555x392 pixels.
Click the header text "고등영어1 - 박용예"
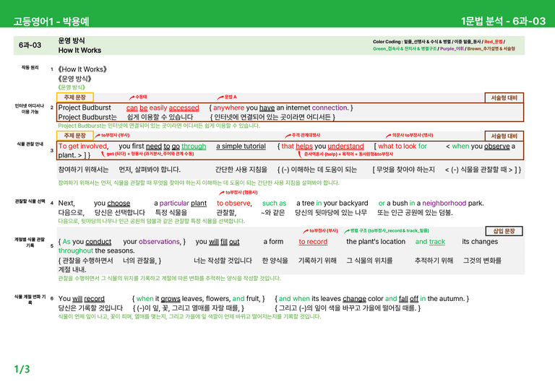pos(51,21)
